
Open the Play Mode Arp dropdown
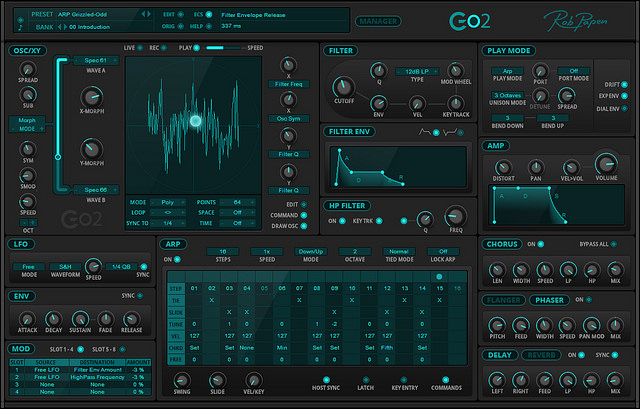(x=507, y=71)
